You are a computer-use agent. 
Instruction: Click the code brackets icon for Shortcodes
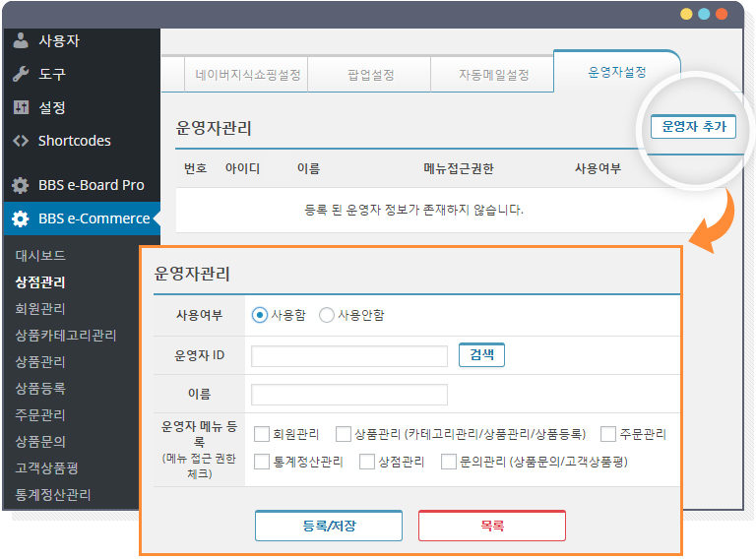click(21, 141)
